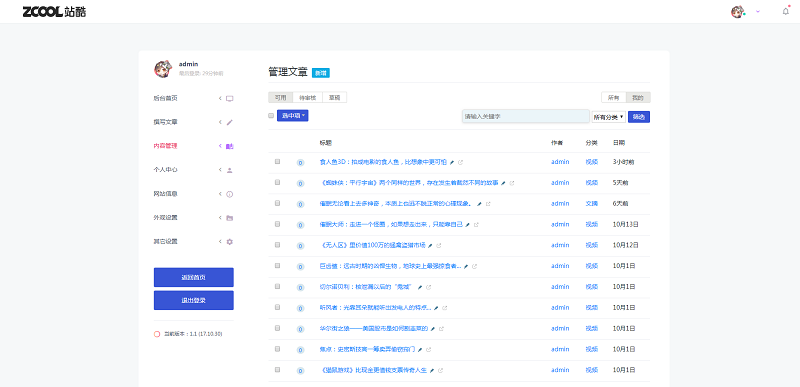Click the chevron beside 内容管理
The width and height of the screenshot is (800, 387).
coord(220,146)
